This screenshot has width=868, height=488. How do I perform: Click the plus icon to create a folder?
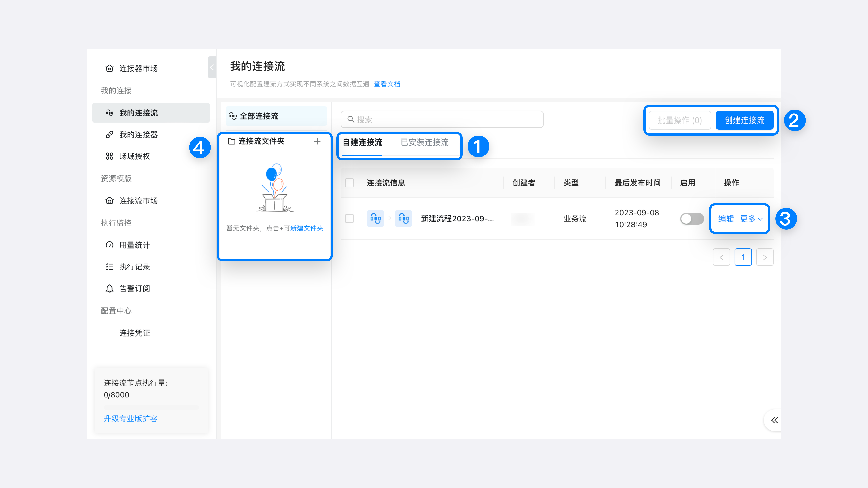(317, 141)
